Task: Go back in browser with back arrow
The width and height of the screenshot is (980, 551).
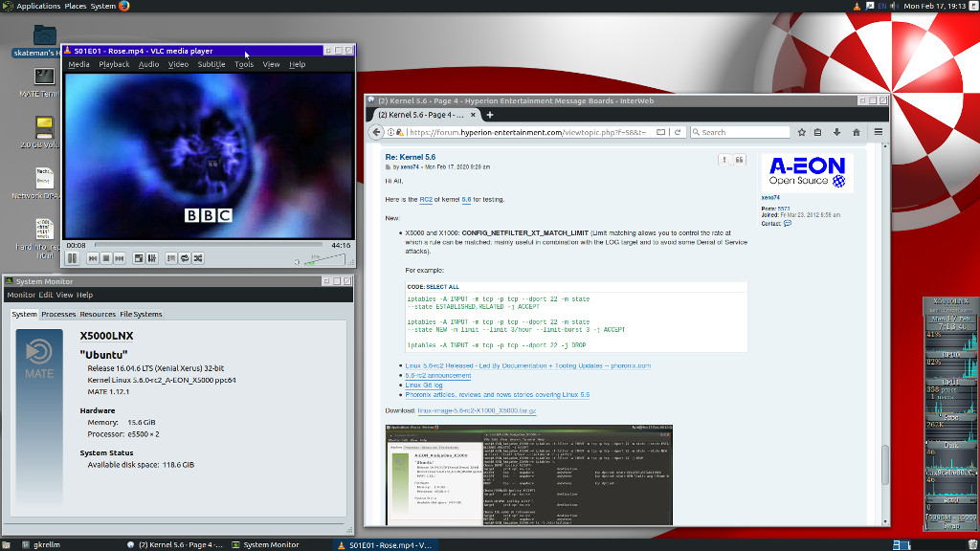Action: point(376,132)
